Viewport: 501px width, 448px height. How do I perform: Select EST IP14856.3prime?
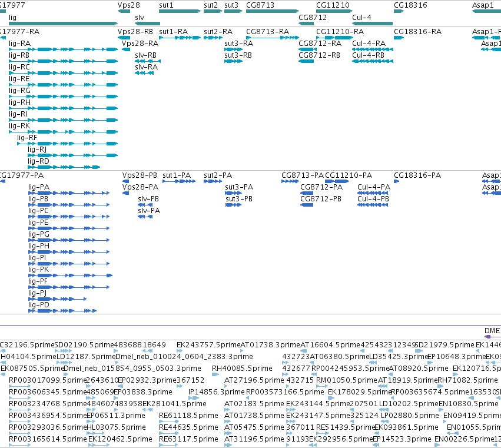click(x=194, y=398)
